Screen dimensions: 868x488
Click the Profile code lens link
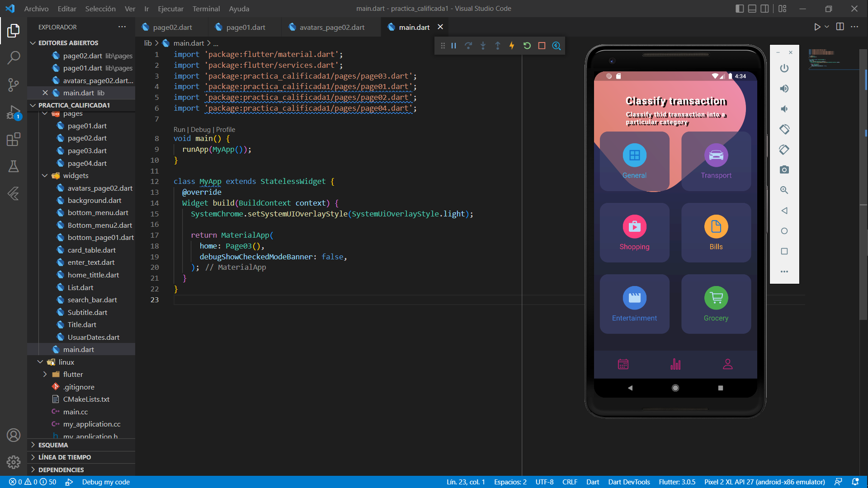(226, 130)
